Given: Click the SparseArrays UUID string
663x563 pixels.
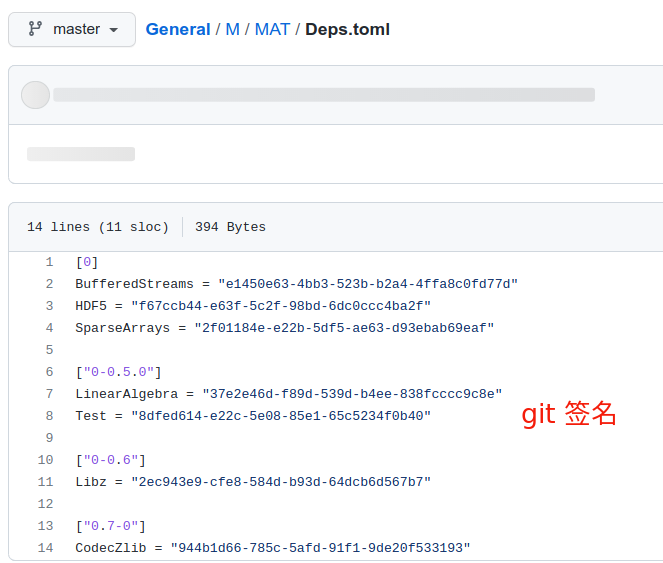Looking at the screenshot, I should tap(344, 328).
